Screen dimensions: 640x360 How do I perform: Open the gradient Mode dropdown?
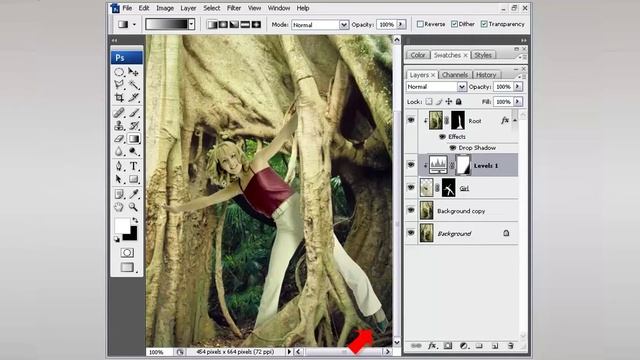344,24
